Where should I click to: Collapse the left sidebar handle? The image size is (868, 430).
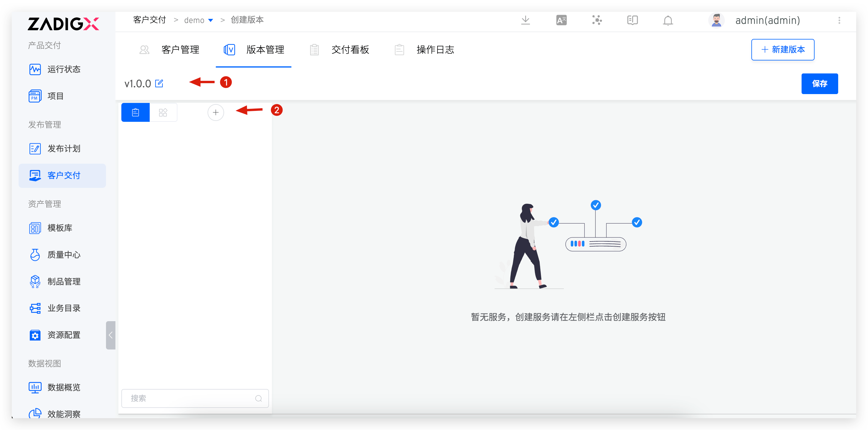pyautogui.click(x=110, y=335)
